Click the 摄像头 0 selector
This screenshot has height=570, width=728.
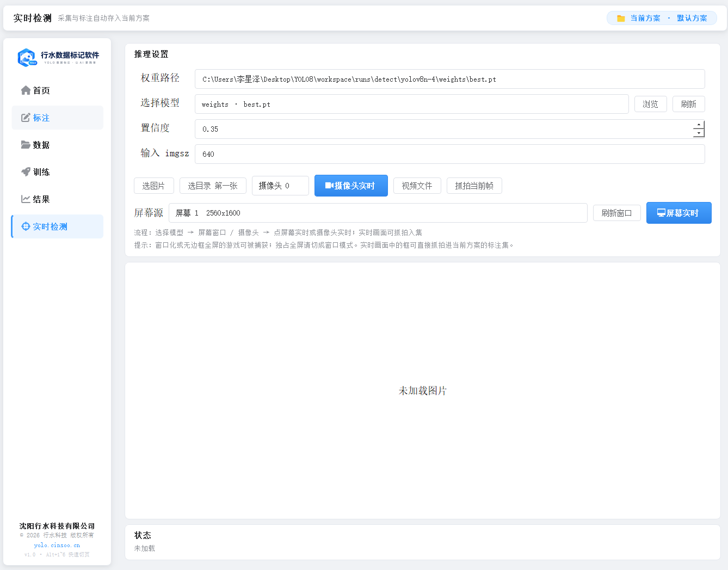280,186
